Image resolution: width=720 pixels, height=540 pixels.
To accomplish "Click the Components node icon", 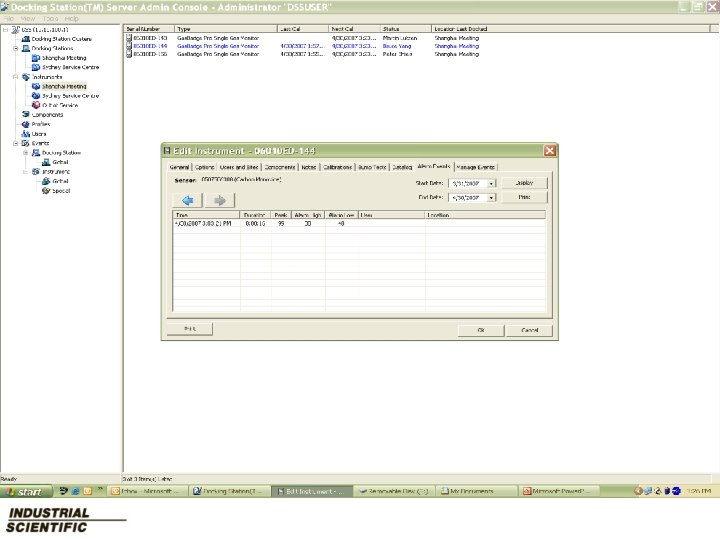I will [x=26, y=114].
